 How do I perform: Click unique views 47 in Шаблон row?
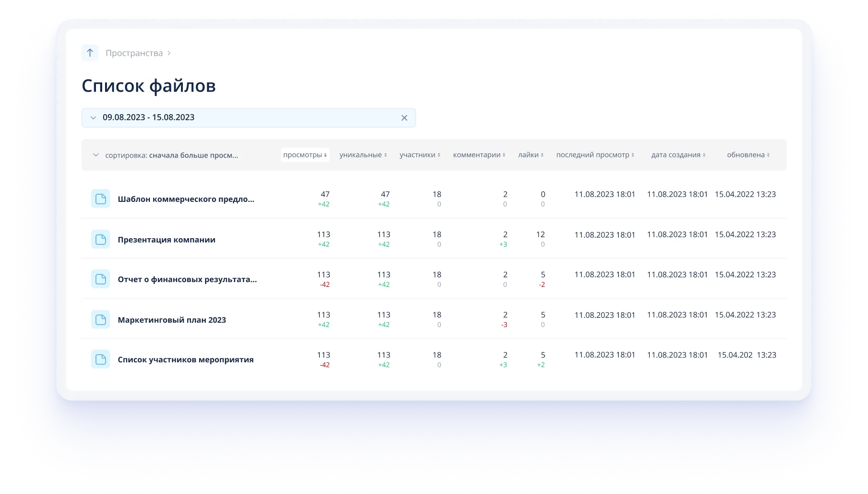tap(385, 194)
